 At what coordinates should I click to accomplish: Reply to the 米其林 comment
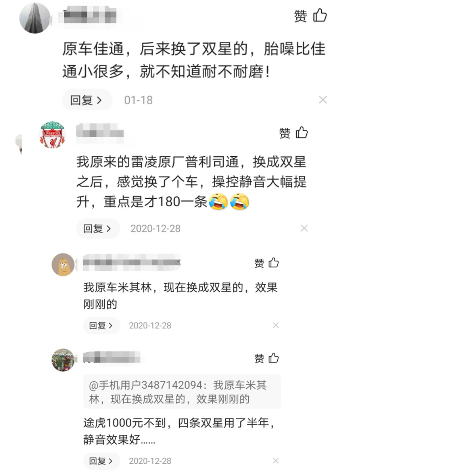point(102,326)
